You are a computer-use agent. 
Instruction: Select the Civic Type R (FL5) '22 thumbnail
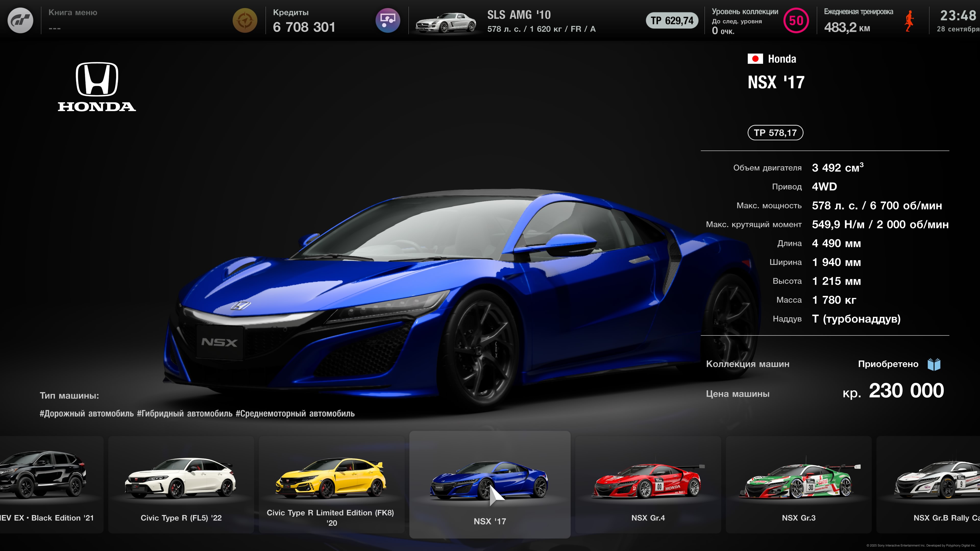pos(181,484)
